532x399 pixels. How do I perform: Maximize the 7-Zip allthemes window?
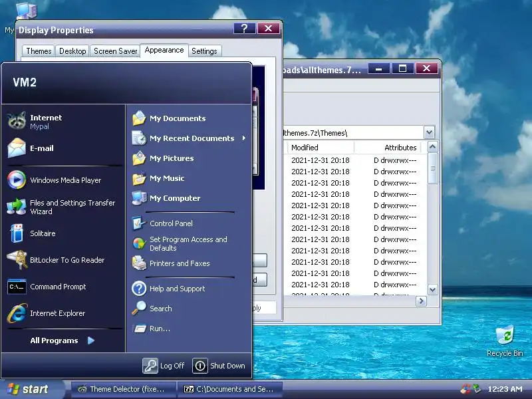click(x=402, y=68)
